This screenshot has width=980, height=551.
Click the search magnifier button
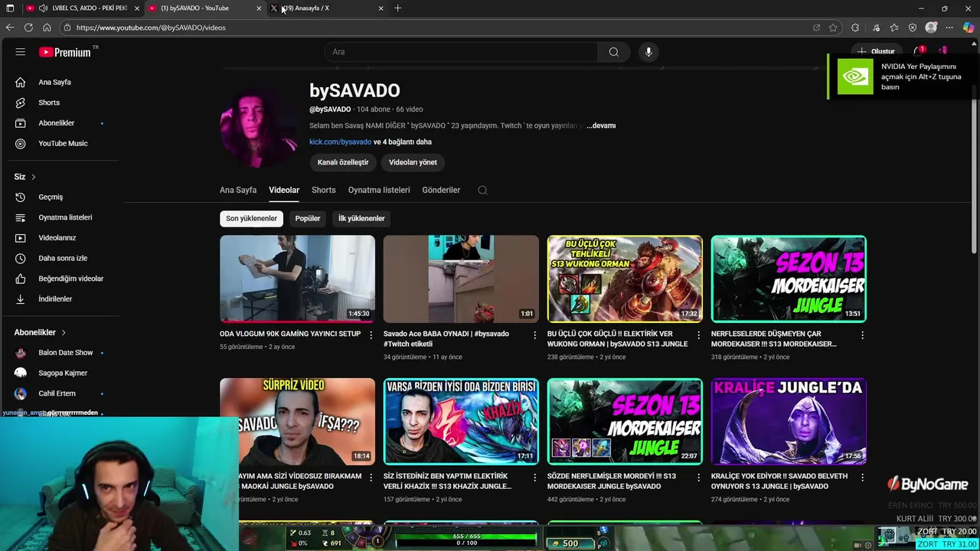coord(613,52)
